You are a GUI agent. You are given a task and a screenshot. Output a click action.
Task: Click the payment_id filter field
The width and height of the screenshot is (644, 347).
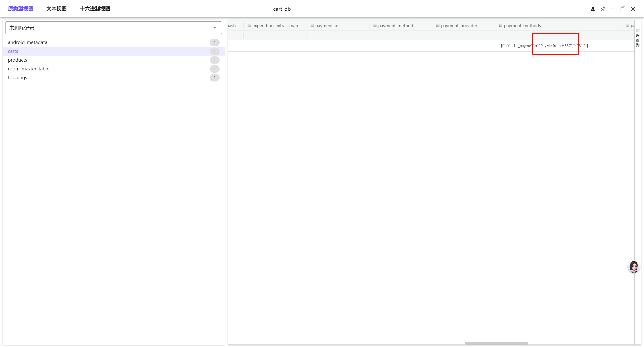[x=338, y=35]
